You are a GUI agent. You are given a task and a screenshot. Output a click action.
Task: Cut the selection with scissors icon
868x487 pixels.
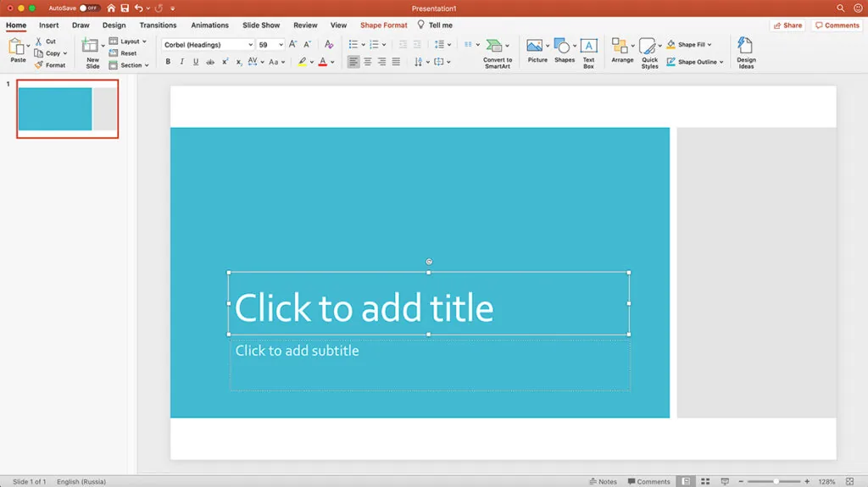pos(39,42)
